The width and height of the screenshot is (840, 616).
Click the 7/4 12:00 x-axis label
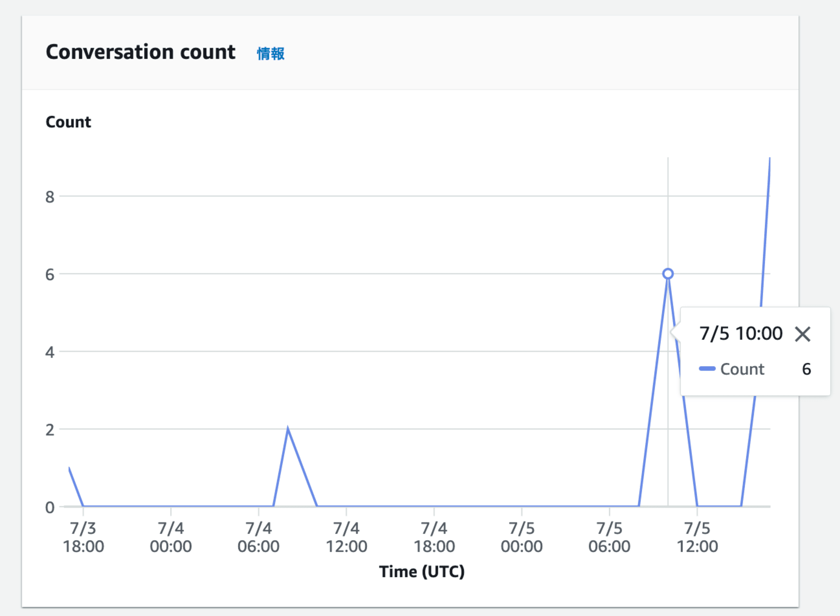click(346, 537)
